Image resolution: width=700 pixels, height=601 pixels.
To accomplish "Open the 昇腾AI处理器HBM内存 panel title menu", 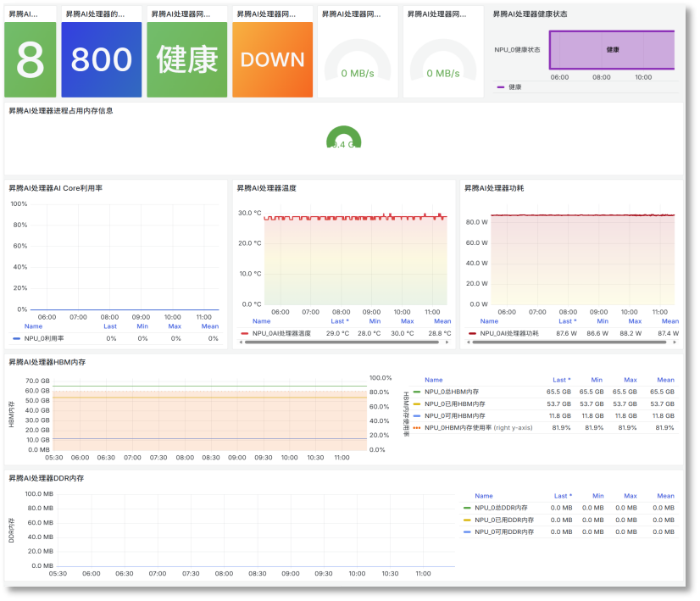I will point(47,362).
